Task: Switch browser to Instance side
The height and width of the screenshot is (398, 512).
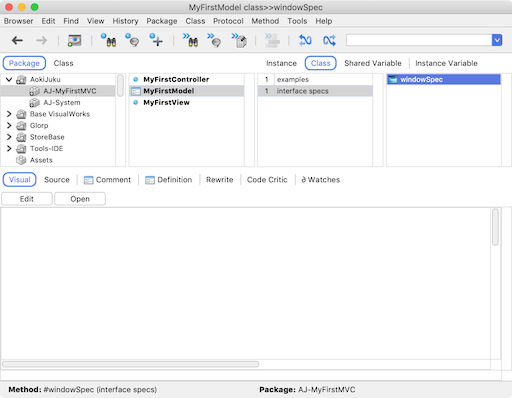Action: [281, 63]
